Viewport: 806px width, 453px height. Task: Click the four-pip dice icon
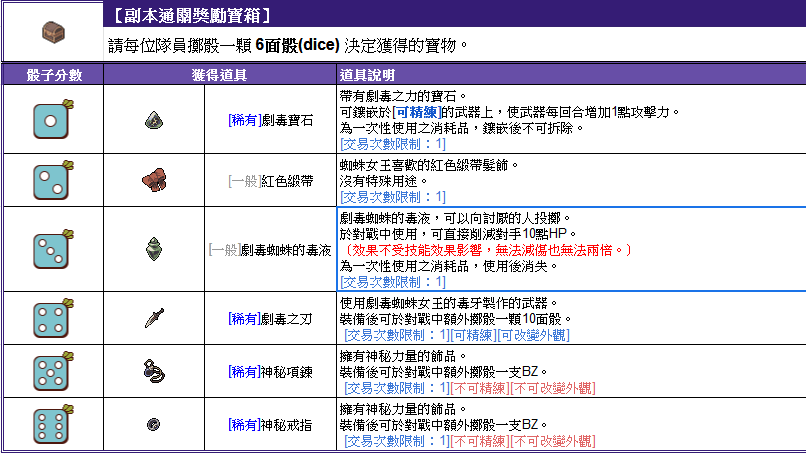pyautogui.click(x=53, y=318)
